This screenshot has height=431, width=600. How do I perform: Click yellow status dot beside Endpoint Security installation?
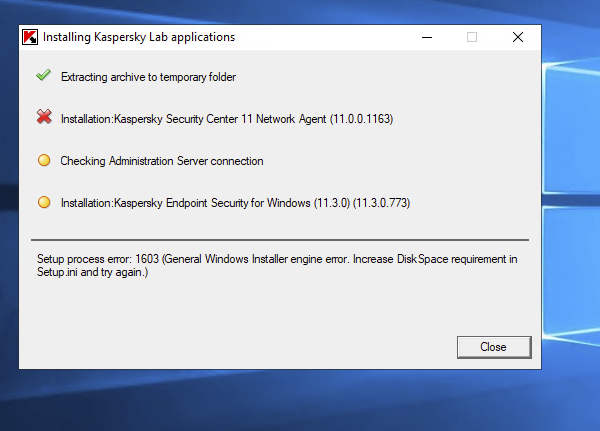coord(43,202)
